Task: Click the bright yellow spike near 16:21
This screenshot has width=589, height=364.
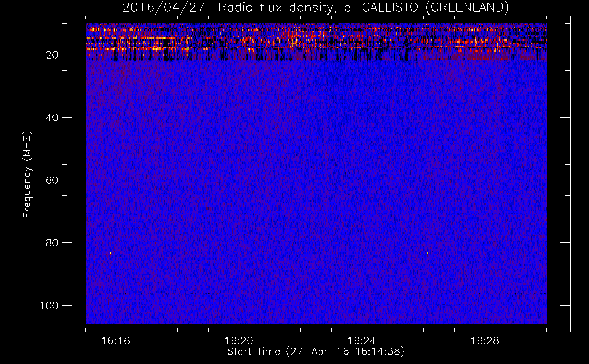Action: point(269,253)
